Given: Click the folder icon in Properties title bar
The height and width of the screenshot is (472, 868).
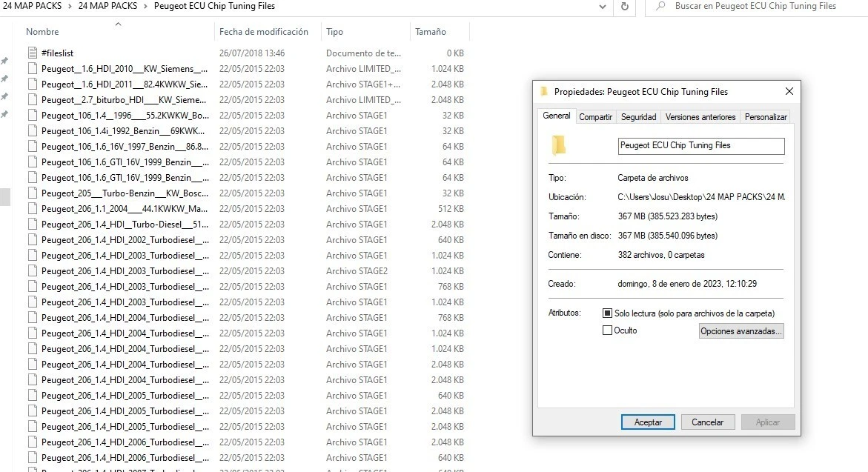Looking at the screenshot, I should point(544,92).
